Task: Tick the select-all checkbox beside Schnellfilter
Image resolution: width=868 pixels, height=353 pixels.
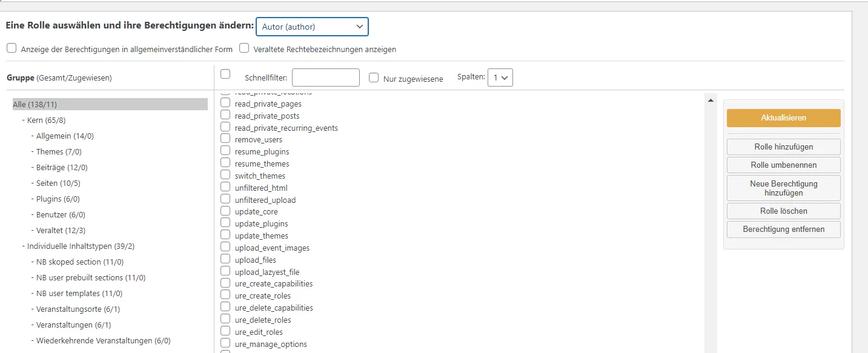Action: [x=225, y=74]
